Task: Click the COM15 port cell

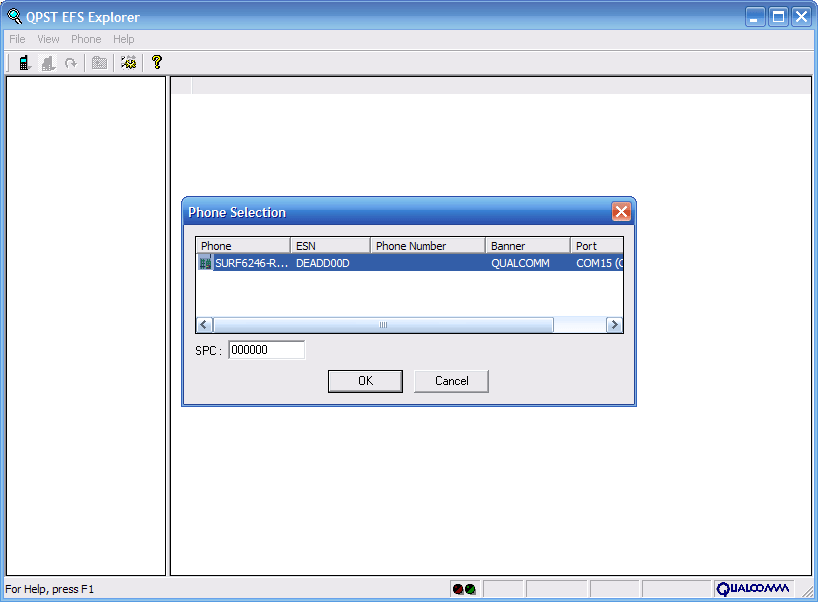Action: [599, 263]
